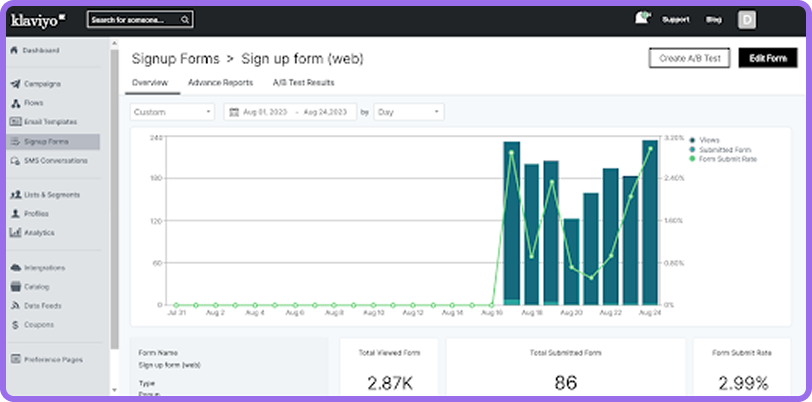The width and height of the screenshot is (812, 402).
Task: Switch to Advance Reports tab
Action: pos(220,82)
